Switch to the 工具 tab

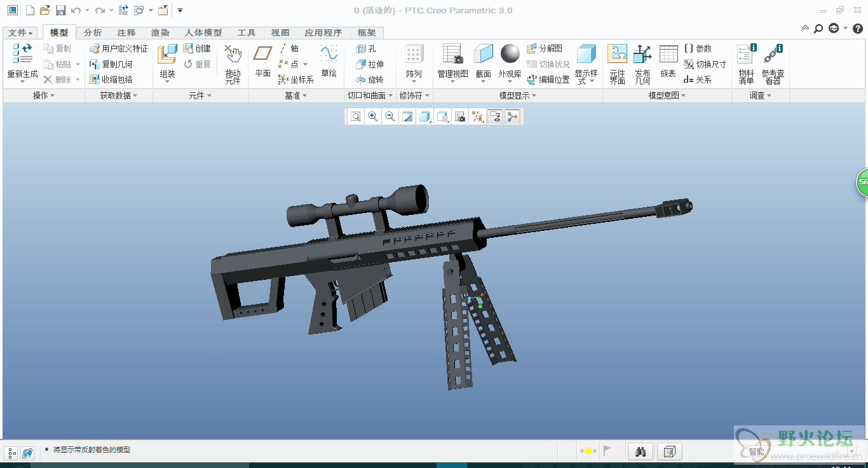247,32
